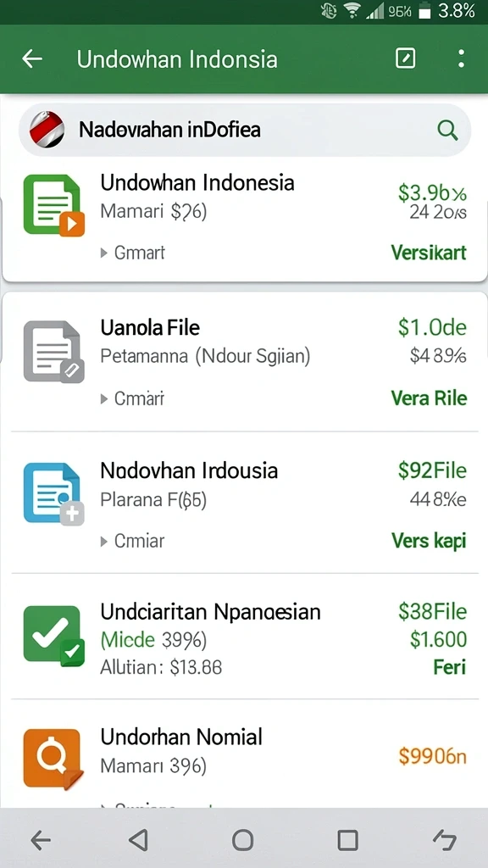The width and height of the screenshot is (488, 868).
Task: Tap the Vera Rile link
Action: pyautogui.click(x=429, y=398)
